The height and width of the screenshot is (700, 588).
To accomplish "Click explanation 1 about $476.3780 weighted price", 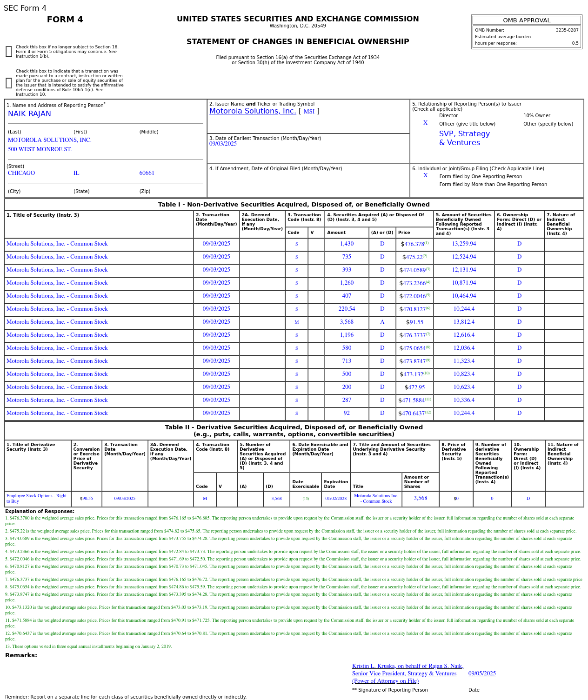I will click(290, 521).
